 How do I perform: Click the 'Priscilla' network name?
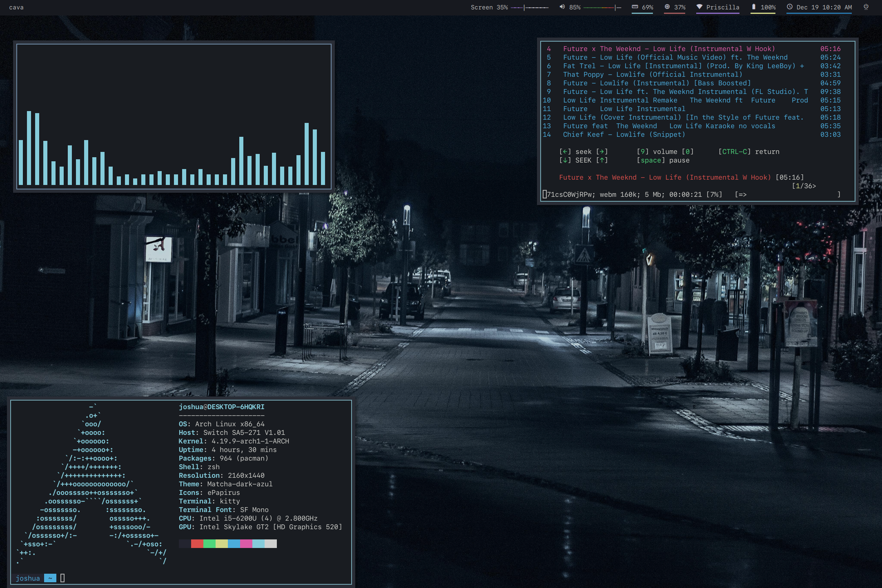(x=723, y=7)
